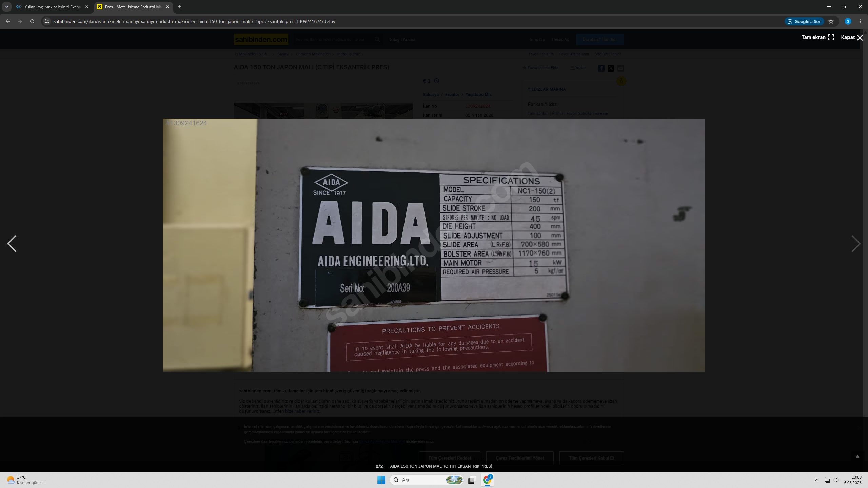Open a new browser tab
The width and height of the screenshot is (868, 488).
click(180, 7)
